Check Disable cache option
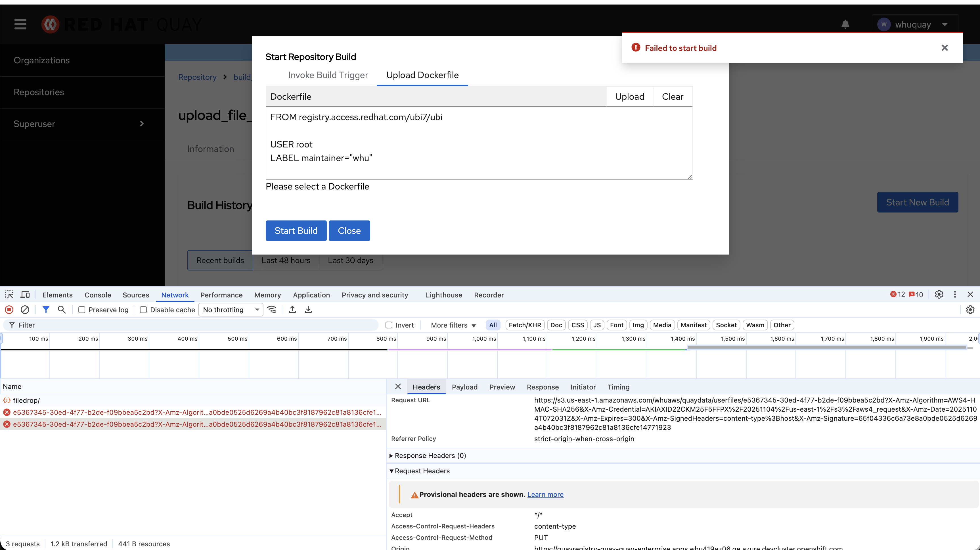 [x=143, y=310]
